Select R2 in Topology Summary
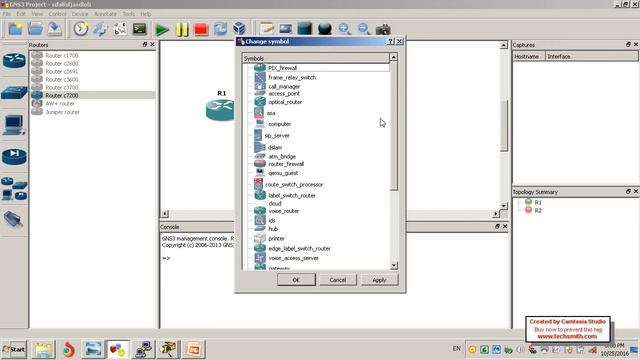The width and height of the screenshot is (640, 360). [538, 210]
